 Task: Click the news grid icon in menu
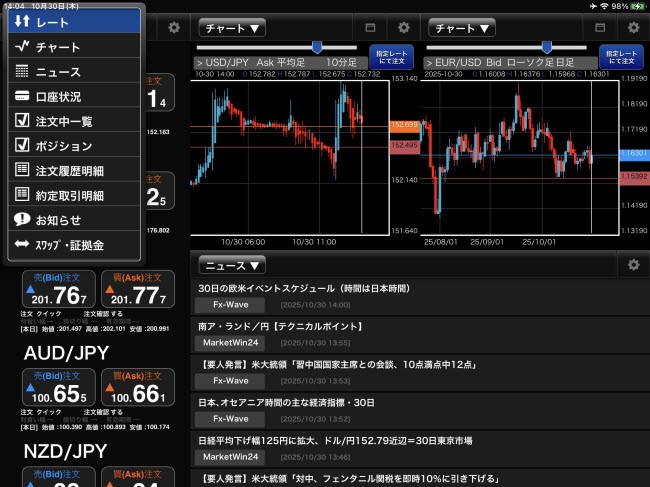(x=22, y=71)
